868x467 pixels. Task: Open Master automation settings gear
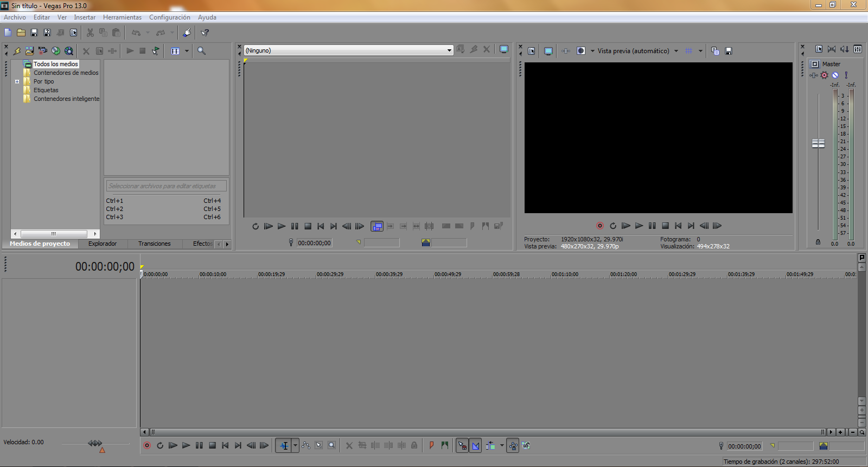tap(825, 75)
